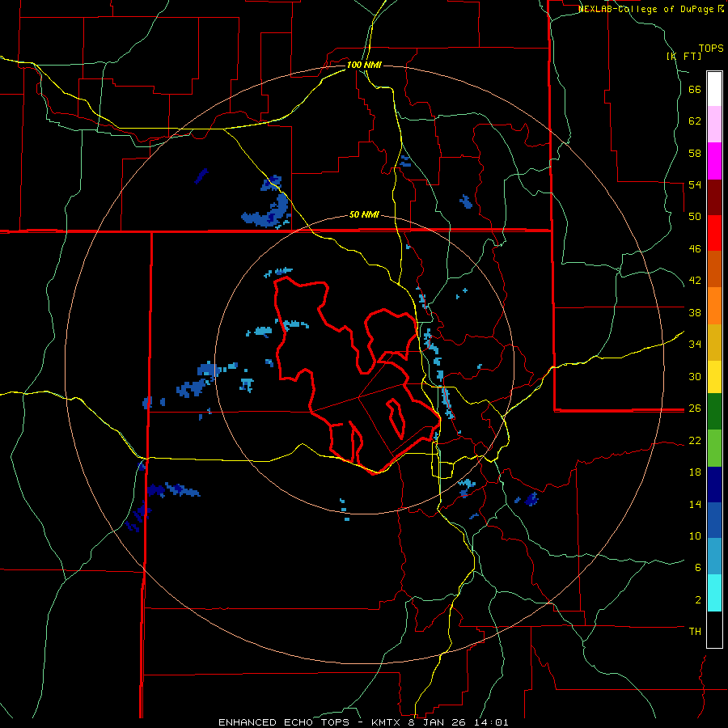Image resolution: width=728 pixels, height=728 pixels.
Task: Click the dark orange legend band
Action: click(714, 269)
